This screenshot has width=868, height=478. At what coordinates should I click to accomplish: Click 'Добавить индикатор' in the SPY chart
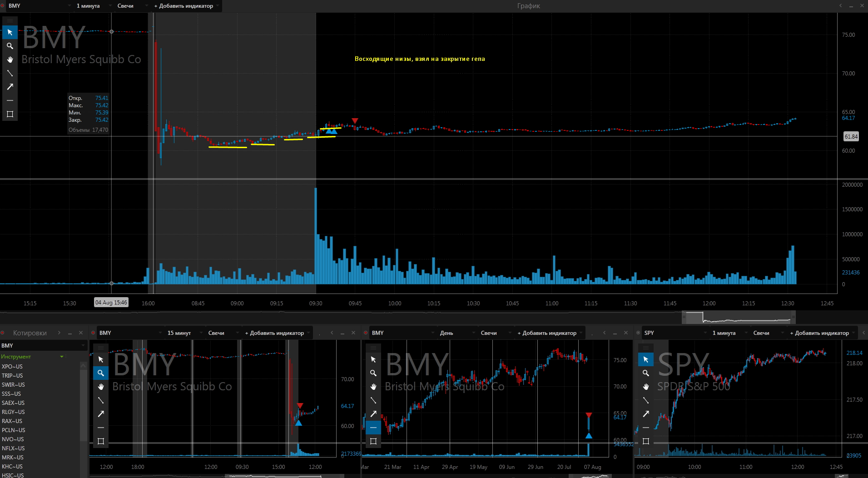[x=822, y=333]
